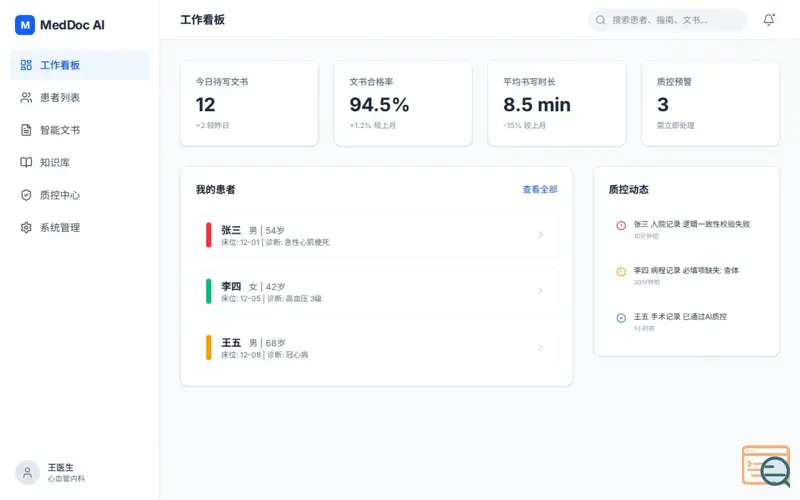Viewport: 800px width, 500px height.
Task: Select patient name 张三
Action: tap(231, 230)
